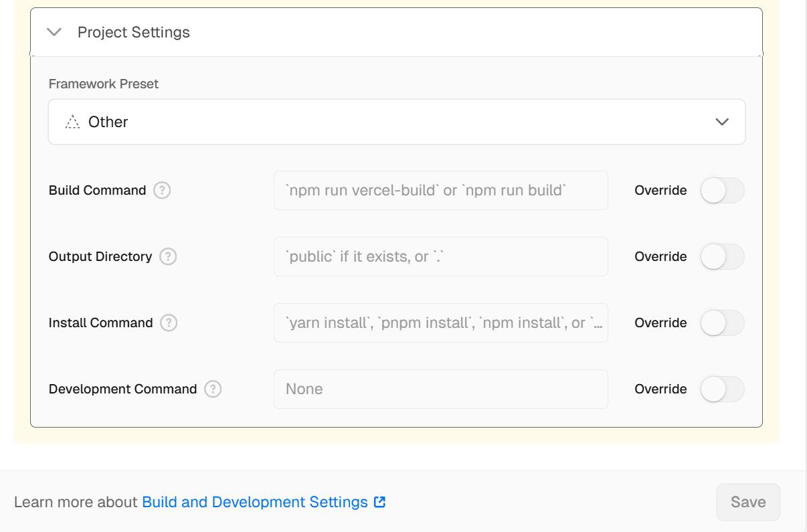Click the Project Settings header title
The height and width of the screenshot is (532, 807).
[134, 32]
